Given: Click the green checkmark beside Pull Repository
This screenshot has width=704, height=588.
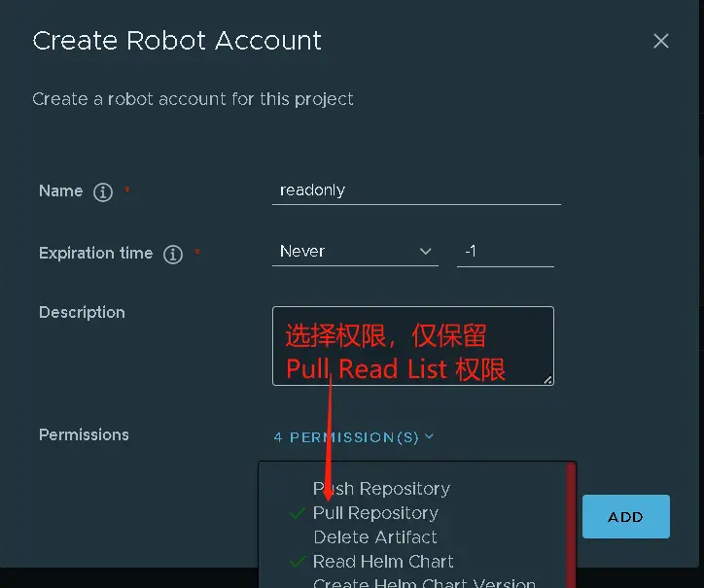Looking at the screenshot, I should coord(298,513).
